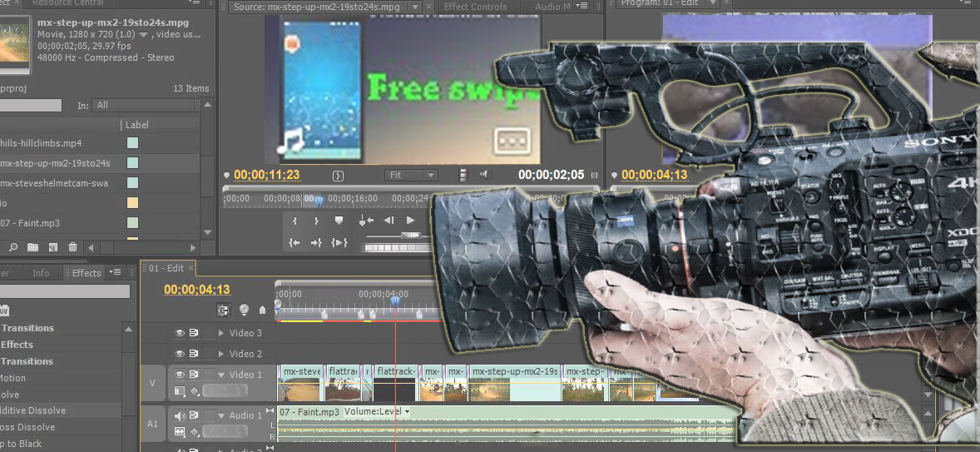This screenshot has width=980, height=452.
Task: Click the Clear trash icon in Project
Action: 73,247
